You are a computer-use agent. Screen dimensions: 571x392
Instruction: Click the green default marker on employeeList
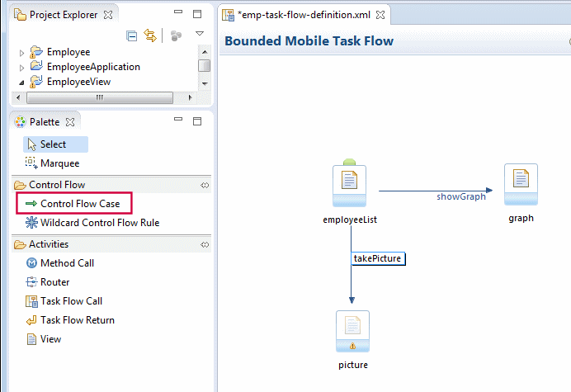[349, 162]
